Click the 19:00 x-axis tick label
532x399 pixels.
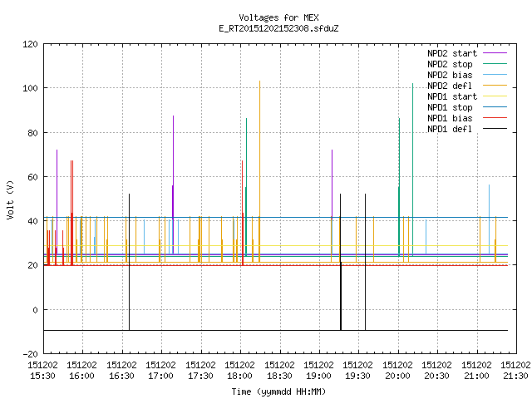318,376
